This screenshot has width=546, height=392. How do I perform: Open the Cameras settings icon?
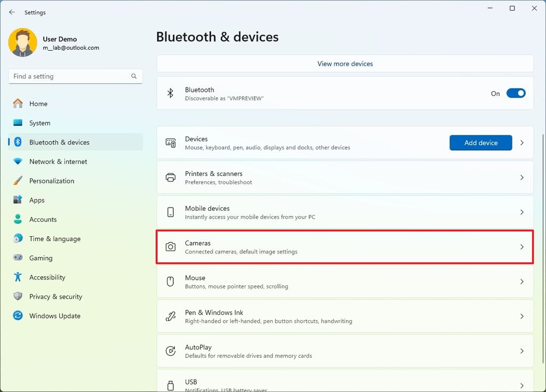tap(171, 247)
